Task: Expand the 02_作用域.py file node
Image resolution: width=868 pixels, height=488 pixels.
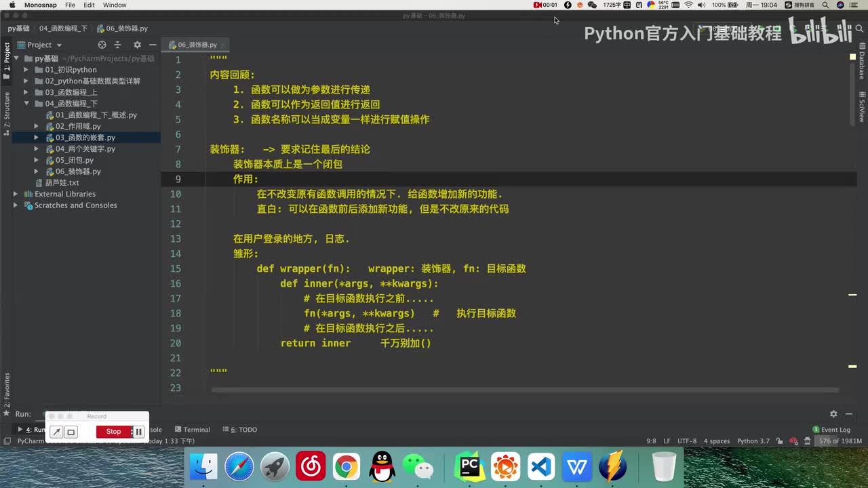Action: (x=37, y=126)
